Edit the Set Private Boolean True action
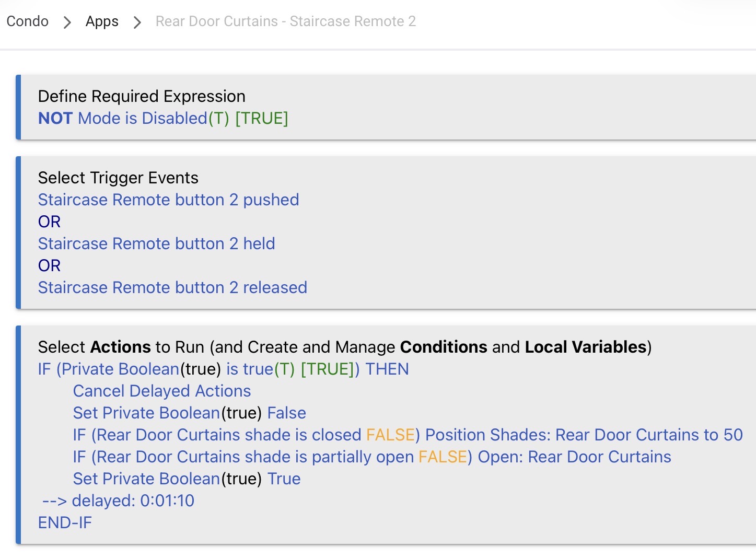The image size is (756, 558). tap(187, 479)
